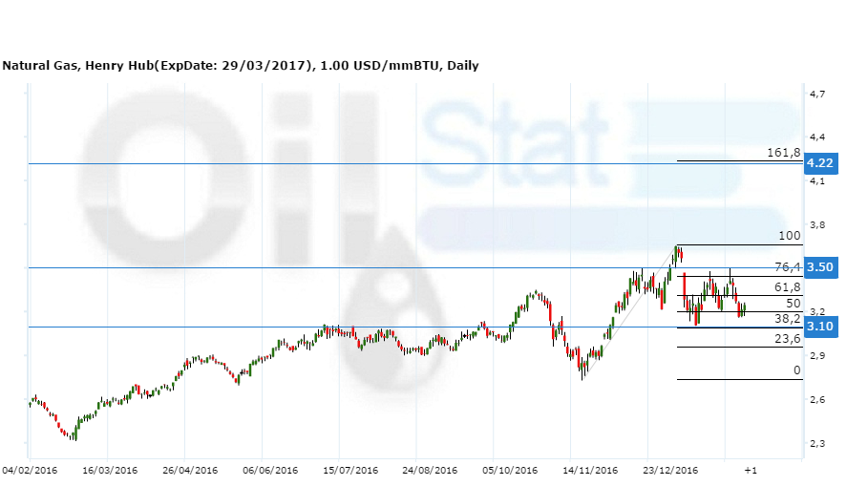The width and height of the screenshot is (868, 486).
Task: Click the 2,3 value on the price axis
Action: pyautogui.click(x=817, y=444)
